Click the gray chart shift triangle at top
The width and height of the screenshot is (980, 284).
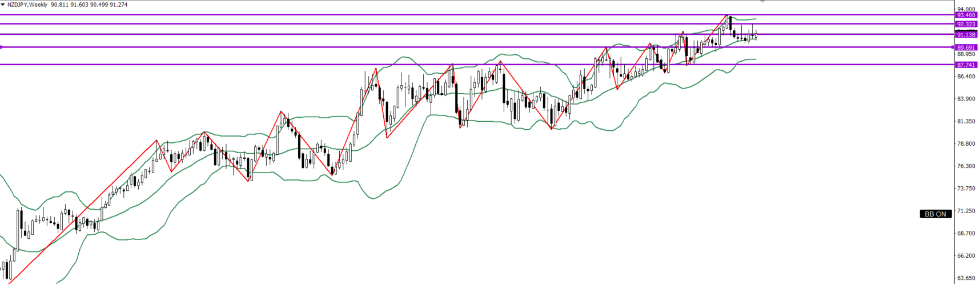coord(762,2)
